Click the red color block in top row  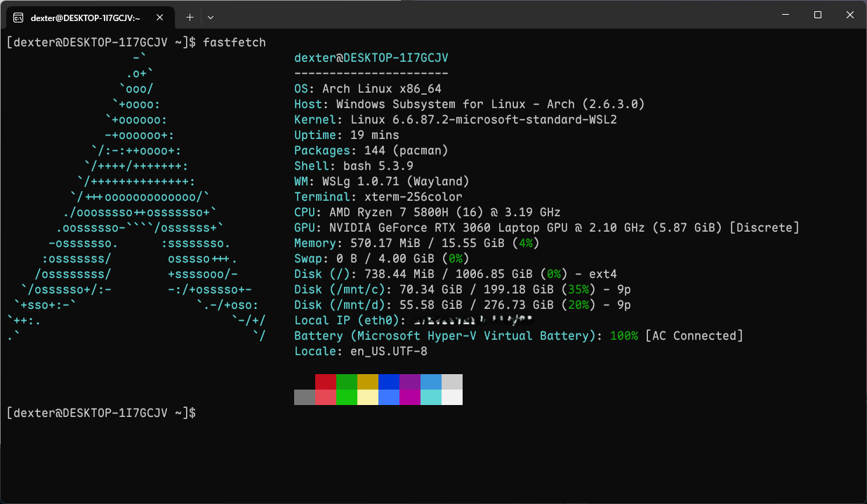point(326,382)
